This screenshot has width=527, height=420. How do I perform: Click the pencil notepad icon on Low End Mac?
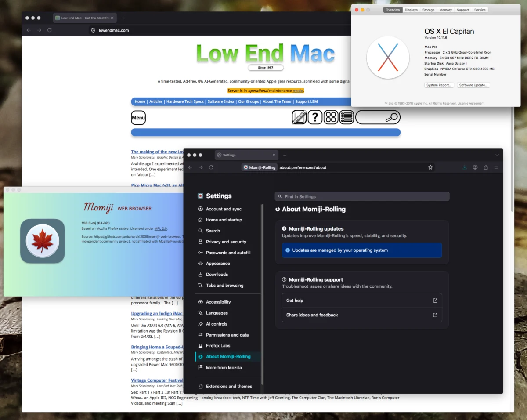(300, 117)
